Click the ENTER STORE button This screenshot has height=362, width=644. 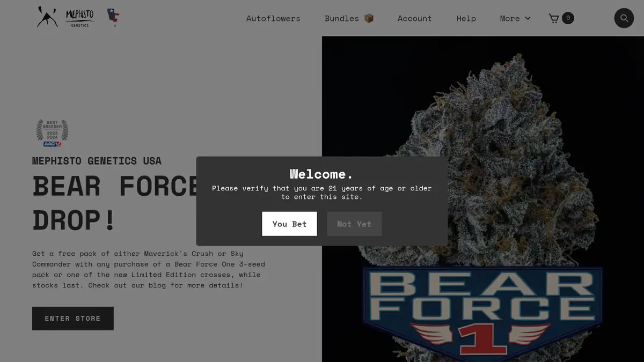click(x=73, y=319)
